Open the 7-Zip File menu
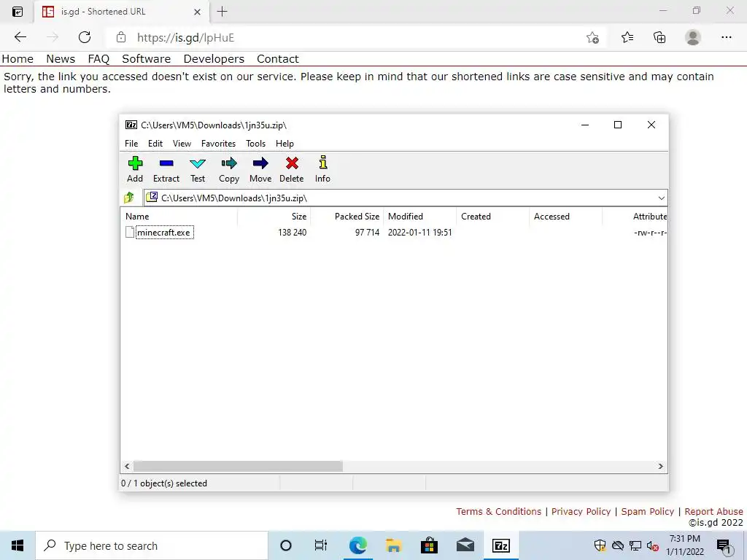The height and width of the screenshot is (560, 747). click(x=131, y=144)
